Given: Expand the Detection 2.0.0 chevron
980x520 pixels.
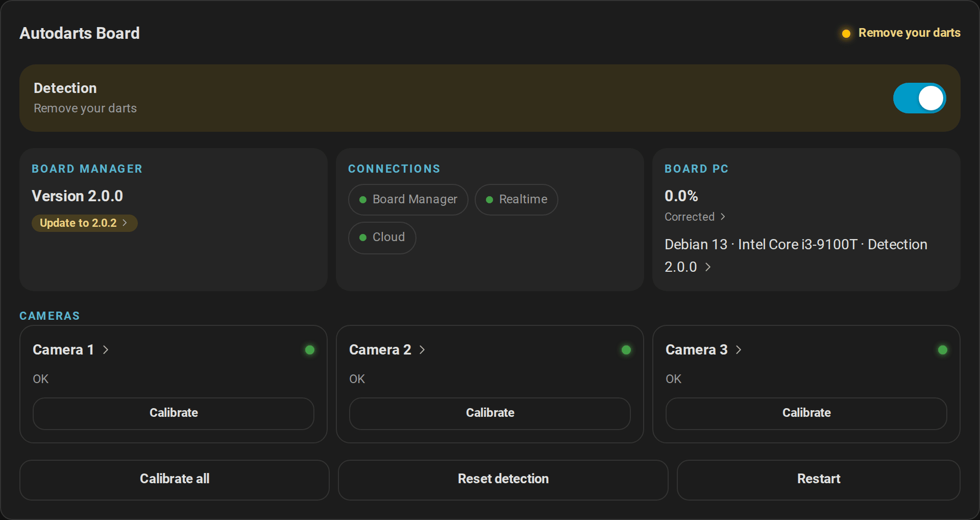Looking at the screenshot, I should pyautogui.click(x=708, y=267).
